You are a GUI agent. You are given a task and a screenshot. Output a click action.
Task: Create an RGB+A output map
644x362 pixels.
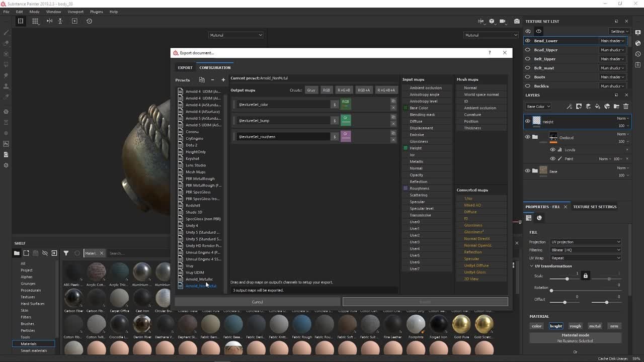click(364, 90)
